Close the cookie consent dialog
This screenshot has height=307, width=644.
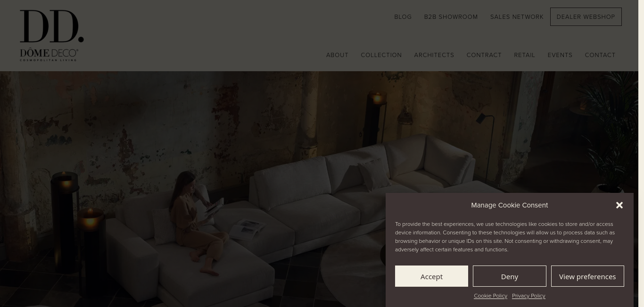(x=619, y=205)
